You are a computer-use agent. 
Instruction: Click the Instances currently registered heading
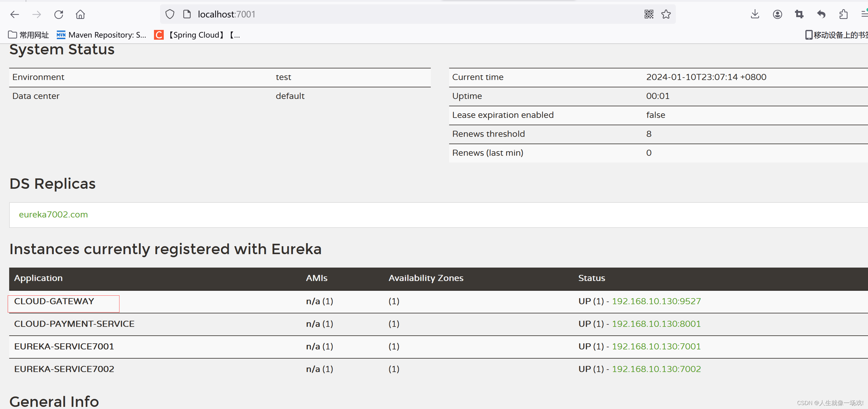tap(166, 249)
